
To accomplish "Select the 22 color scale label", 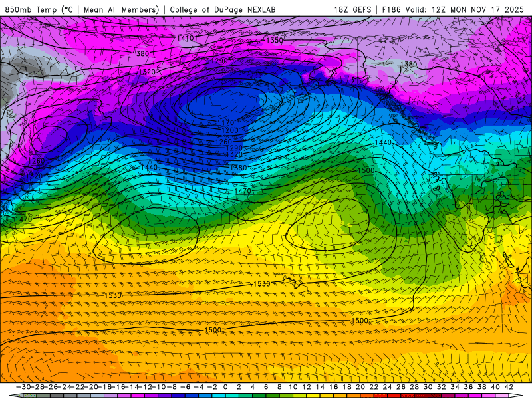I will (x=374, y=387).
